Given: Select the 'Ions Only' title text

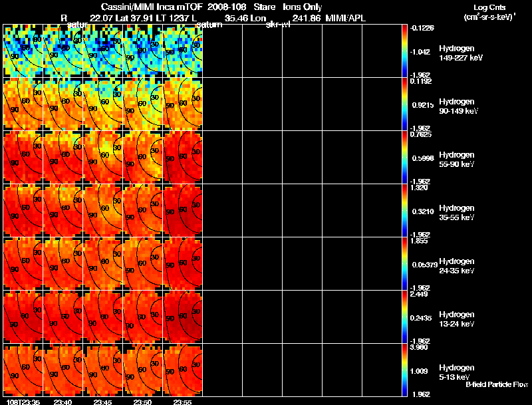Looking at the screenshot, I should [x=303, y=7].
